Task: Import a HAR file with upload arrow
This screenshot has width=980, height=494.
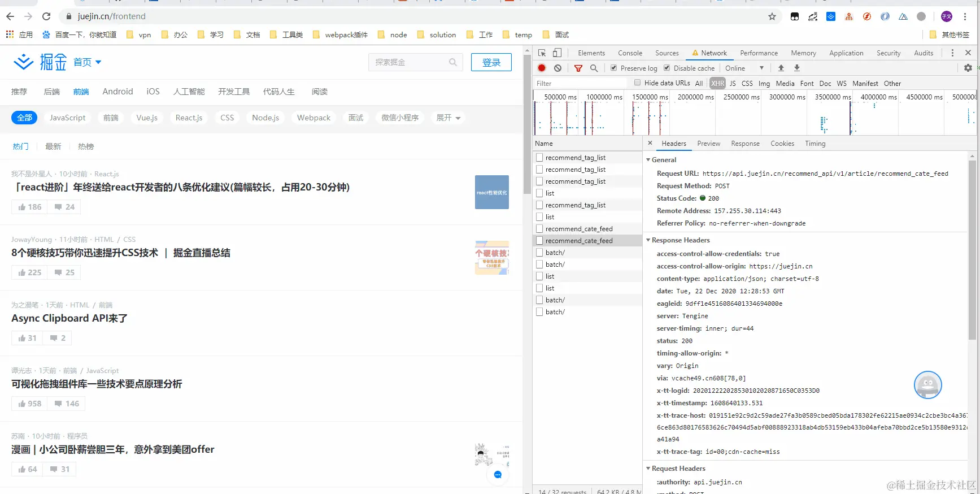Action: pos(781,68)
